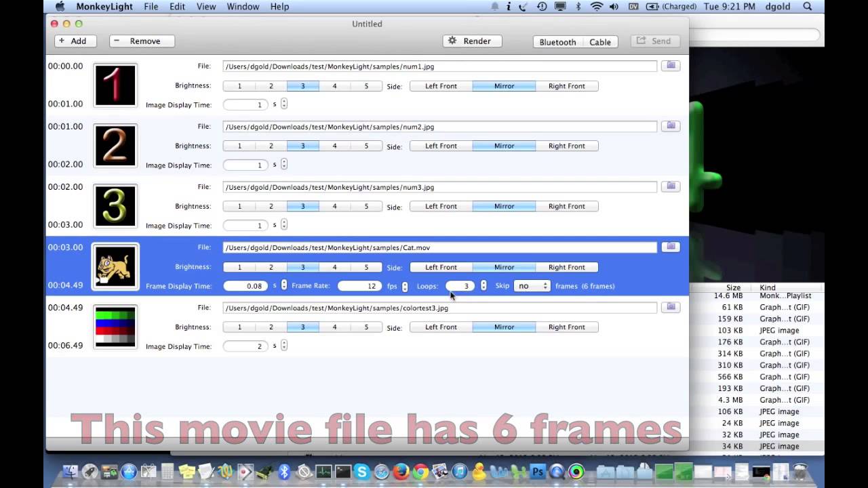The image size is (868, 488).
Task: Click the Loops value field showing 3
Action: (x=460, y=286)
